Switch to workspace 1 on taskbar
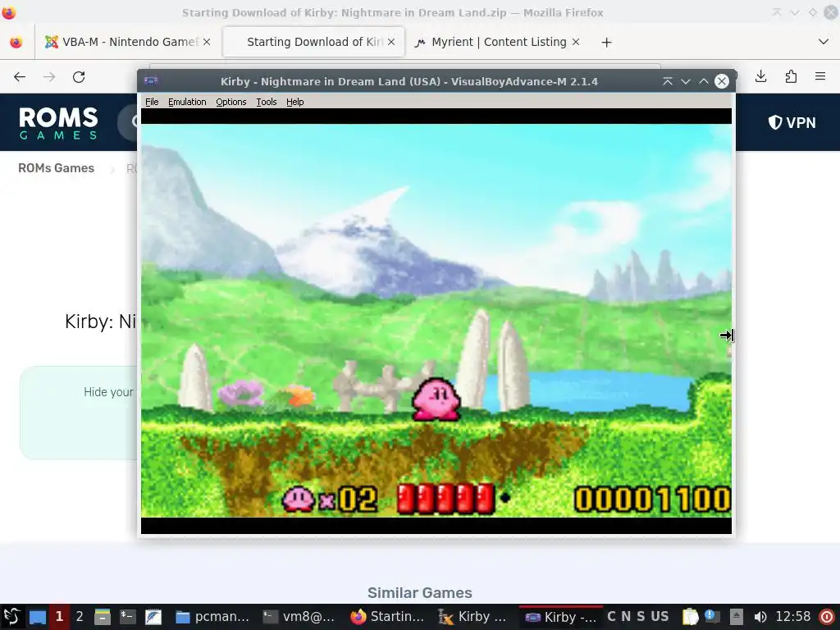Image resolution: width=840 pixels, height=630 pixels. click(x=59, y=617)
